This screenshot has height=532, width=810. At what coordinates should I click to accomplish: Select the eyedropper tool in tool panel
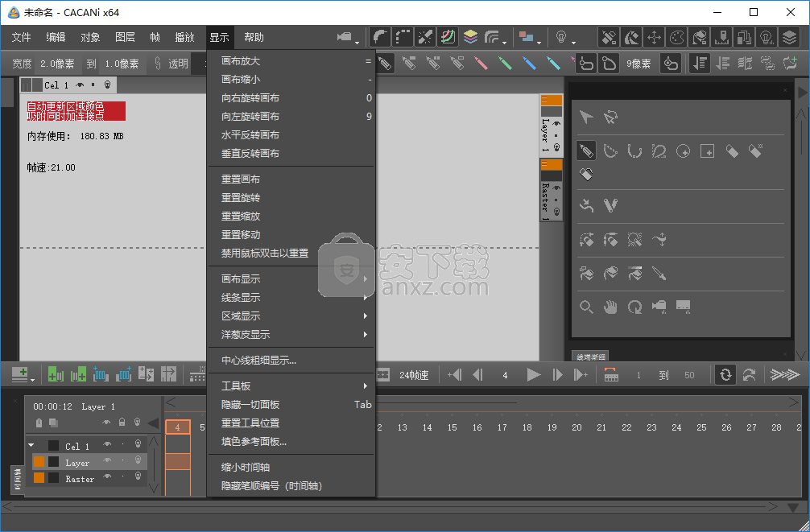(659, 273)
